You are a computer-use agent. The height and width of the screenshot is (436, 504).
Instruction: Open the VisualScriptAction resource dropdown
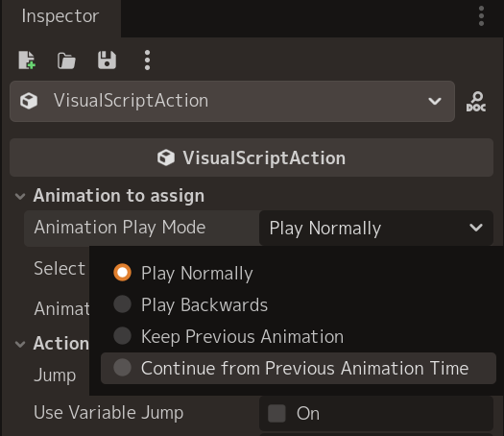click(x=232, y=101)
